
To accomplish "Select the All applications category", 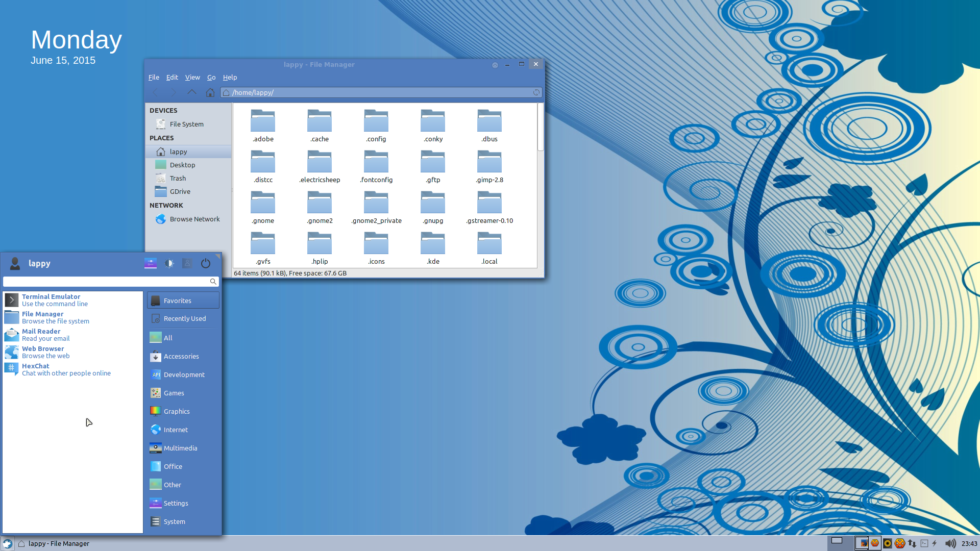I will click(x=183, y=338).
